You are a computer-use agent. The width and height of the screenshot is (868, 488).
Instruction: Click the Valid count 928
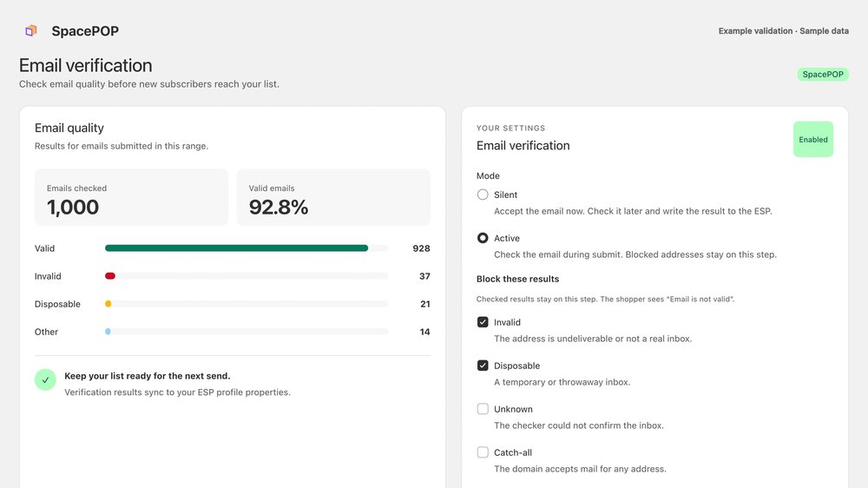click(x=421, y=248)
